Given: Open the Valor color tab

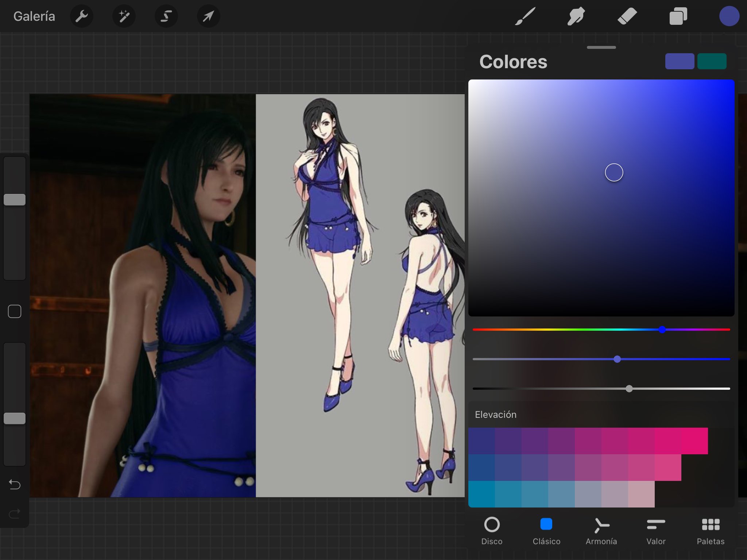Looking at the screenshot, I should click(656, 530).
